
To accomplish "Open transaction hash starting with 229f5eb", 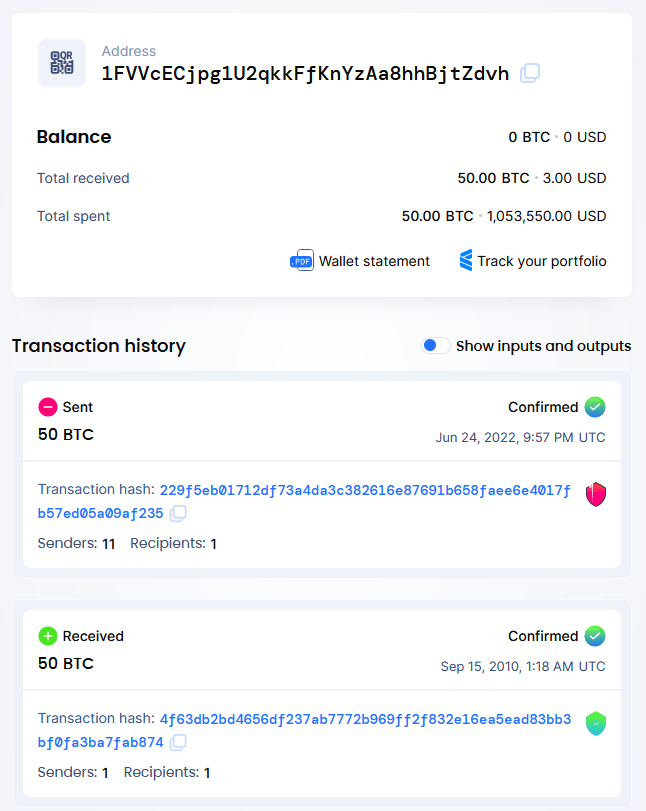I will click(x=364, y=490).
